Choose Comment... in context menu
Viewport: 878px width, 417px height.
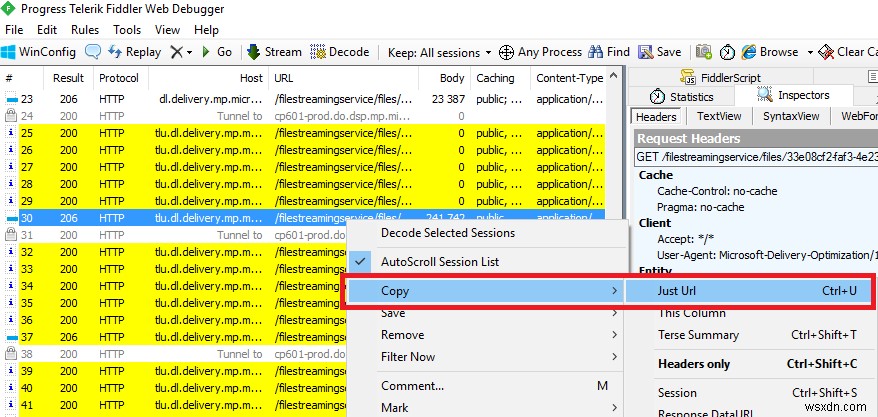coord(484,386)
